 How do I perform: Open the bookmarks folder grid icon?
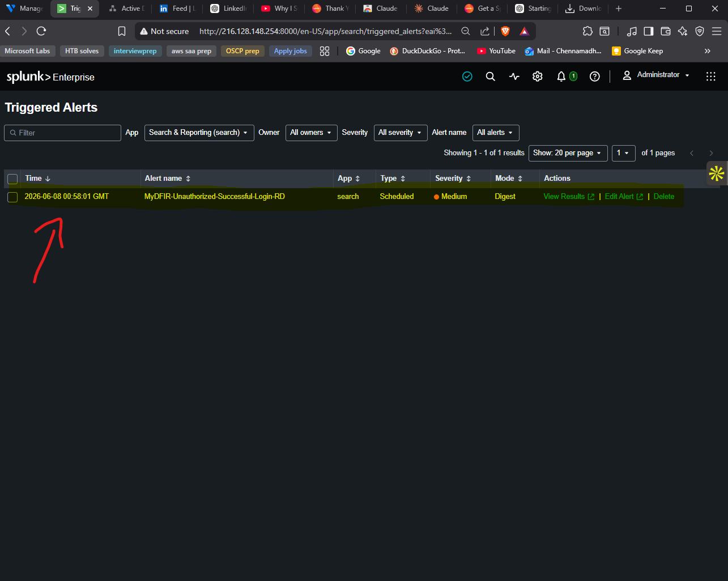(325, 51)
